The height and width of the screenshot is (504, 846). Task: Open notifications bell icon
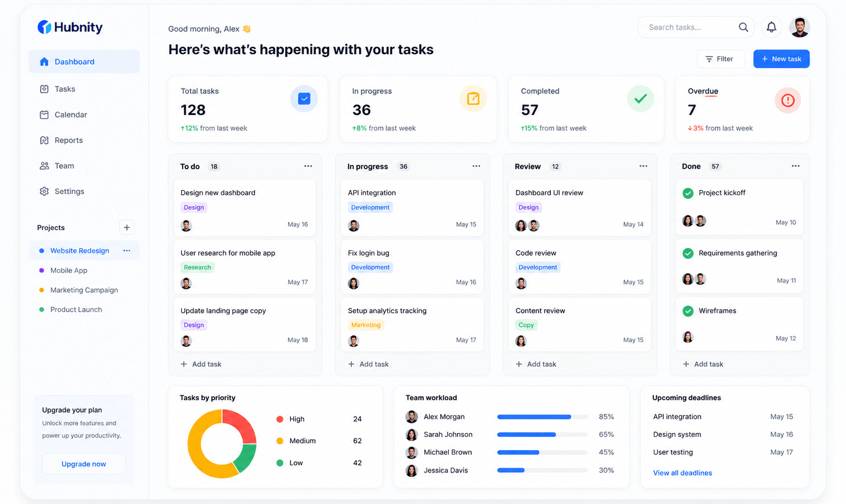pos(771,27)
